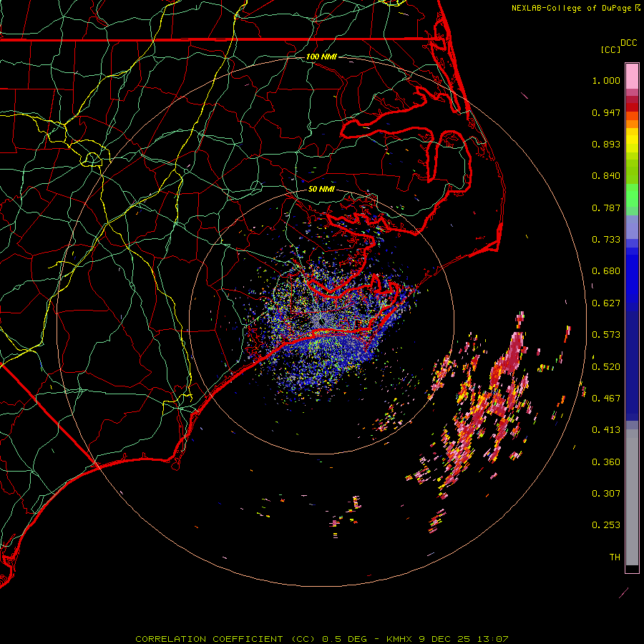Viewport: 644px width, 644px height.
Task: Click the pink top segment of the color bar
Action: click(x=632, y=77)
